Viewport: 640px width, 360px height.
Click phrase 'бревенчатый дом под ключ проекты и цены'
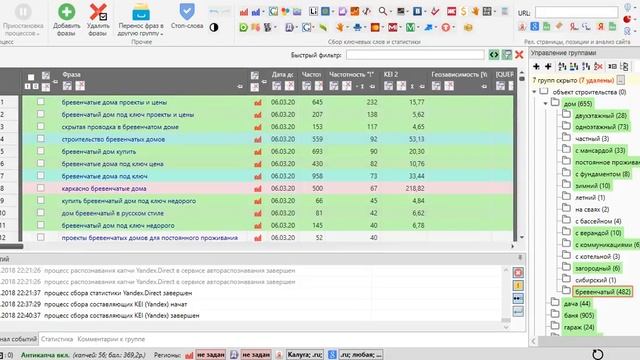[x=128, y=114]
